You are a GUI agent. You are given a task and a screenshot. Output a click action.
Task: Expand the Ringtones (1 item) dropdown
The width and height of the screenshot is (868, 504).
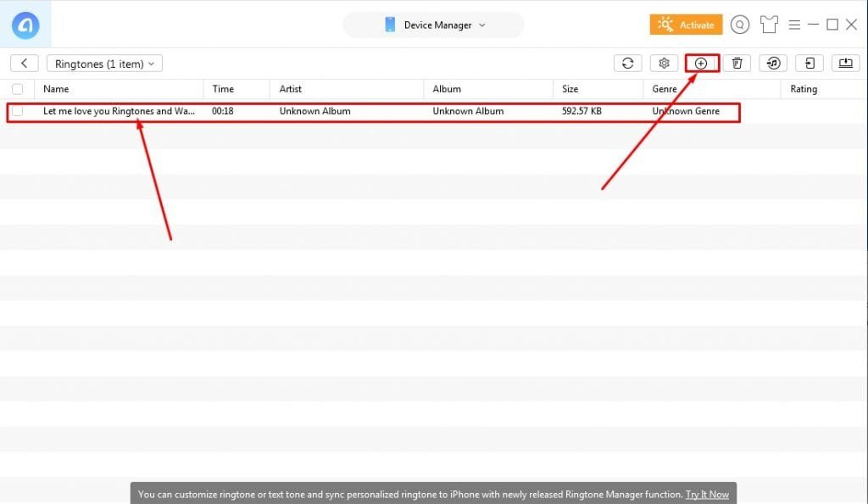pyautogui.click(x=104, y=64)
